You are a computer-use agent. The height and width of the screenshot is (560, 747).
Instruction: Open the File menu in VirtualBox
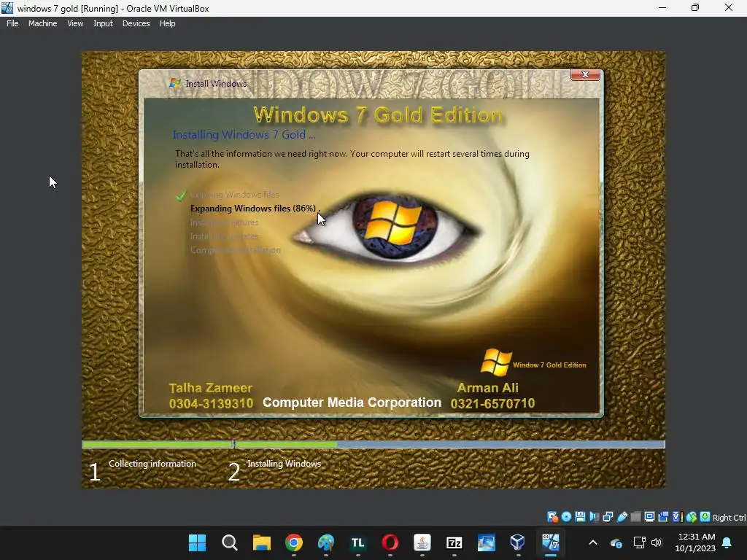[x=12, y=23]
